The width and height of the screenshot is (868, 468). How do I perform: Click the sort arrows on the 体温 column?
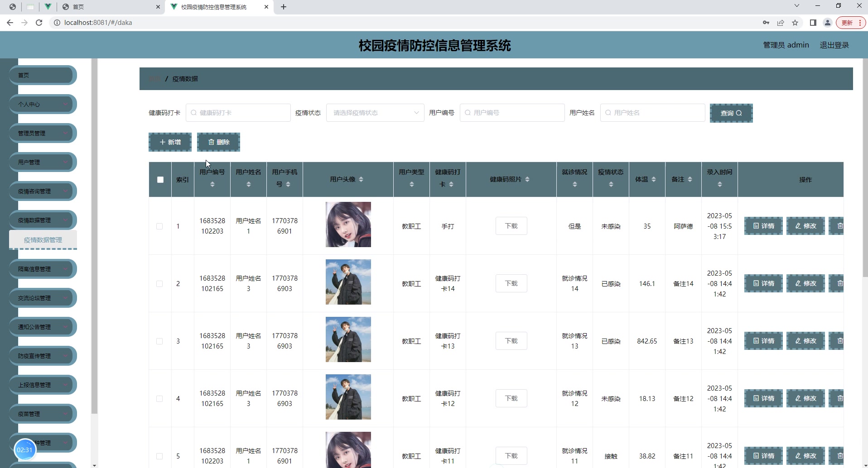click(653, 179)
